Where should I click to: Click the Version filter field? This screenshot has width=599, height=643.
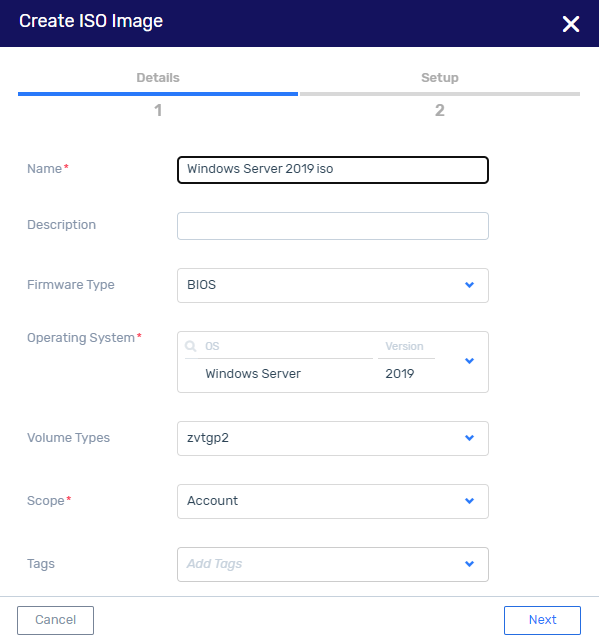tap(406, 346)
